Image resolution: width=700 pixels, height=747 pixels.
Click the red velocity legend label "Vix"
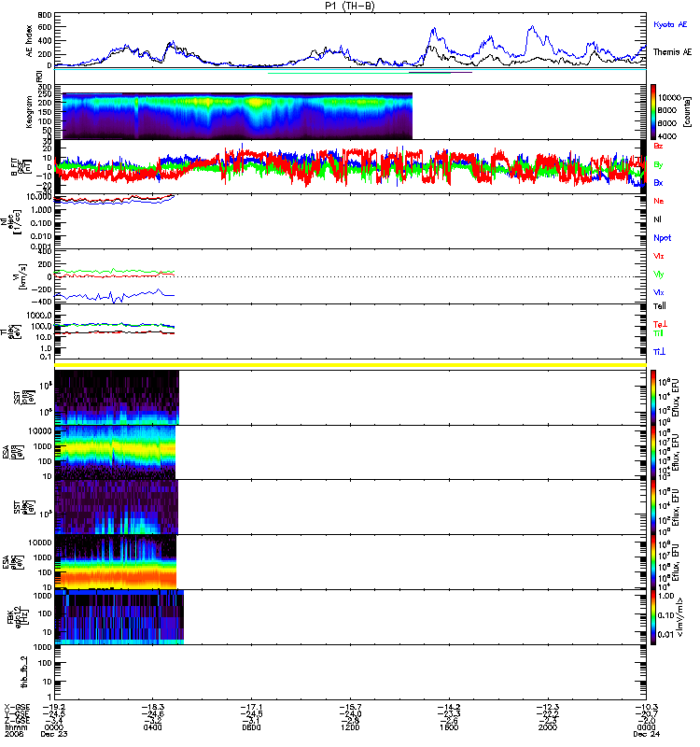coord(659,256)
